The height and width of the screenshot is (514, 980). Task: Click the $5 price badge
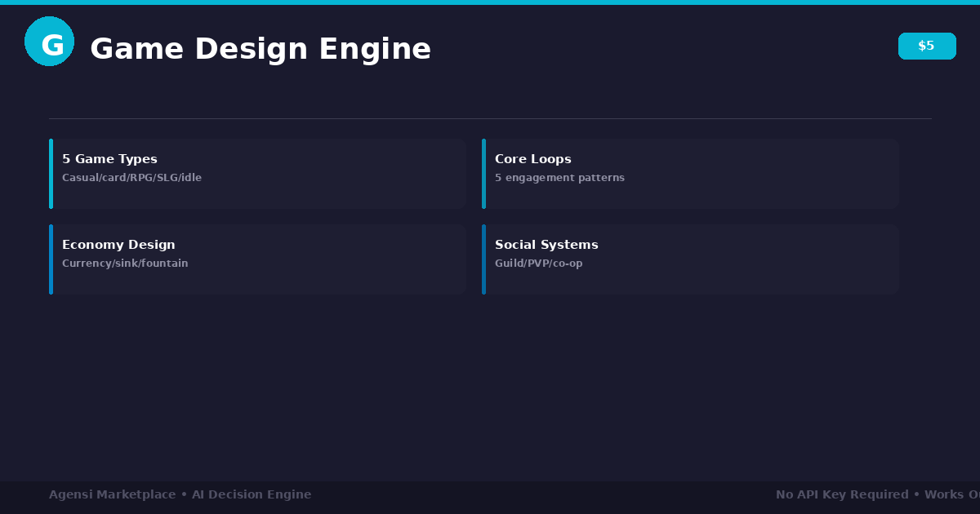(927, 46)
